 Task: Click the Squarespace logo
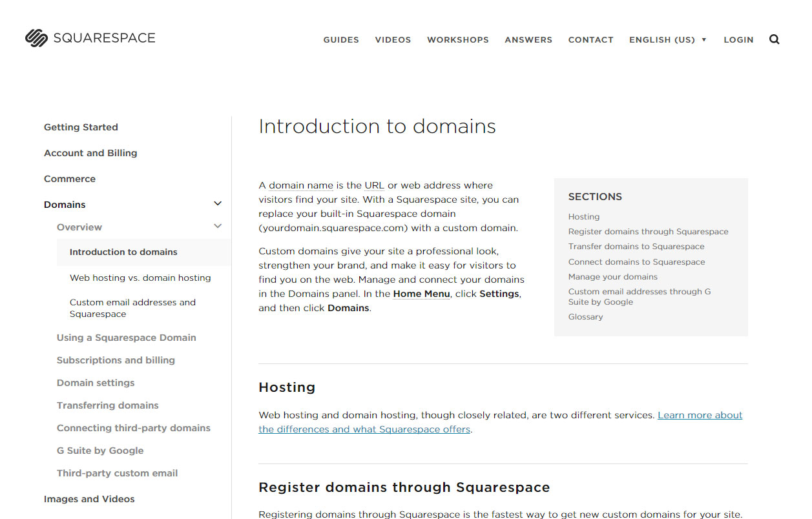coord(90,38)
